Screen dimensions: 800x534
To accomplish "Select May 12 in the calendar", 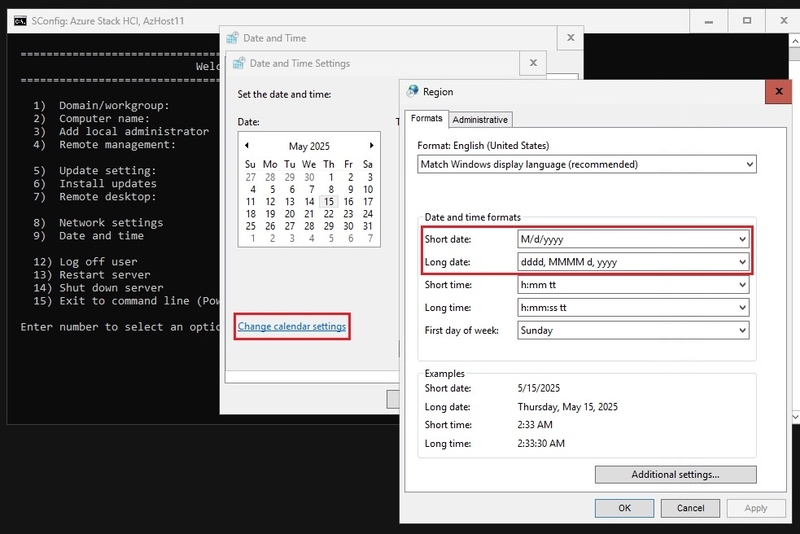I will pyautogui.click(x=270, y=201).
